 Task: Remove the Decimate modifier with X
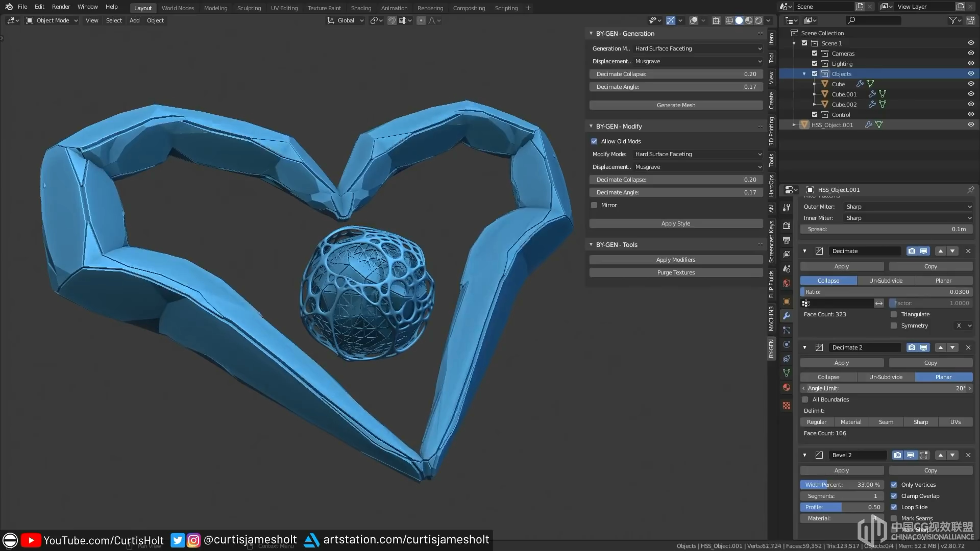pos(968,251)
